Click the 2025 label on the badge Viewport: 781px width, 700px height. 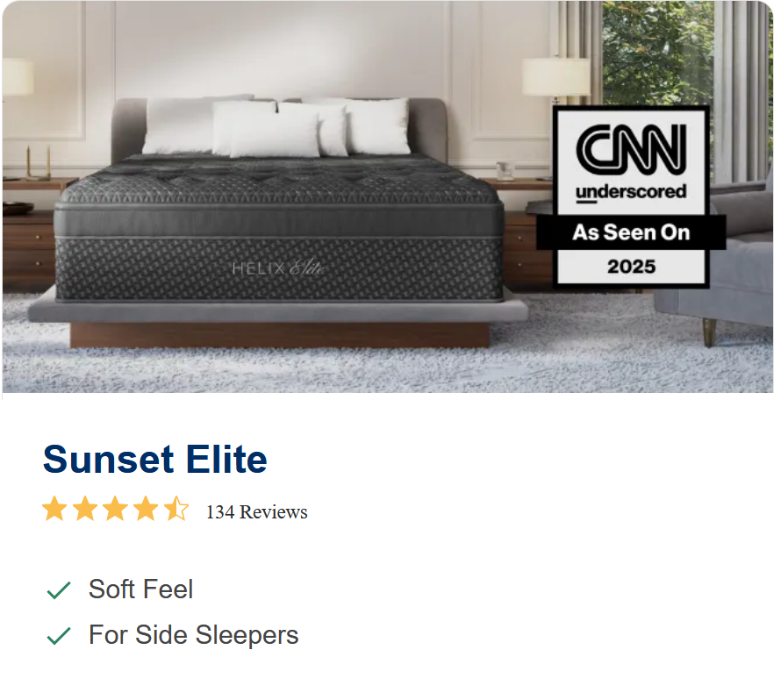(x=631, y=266)
